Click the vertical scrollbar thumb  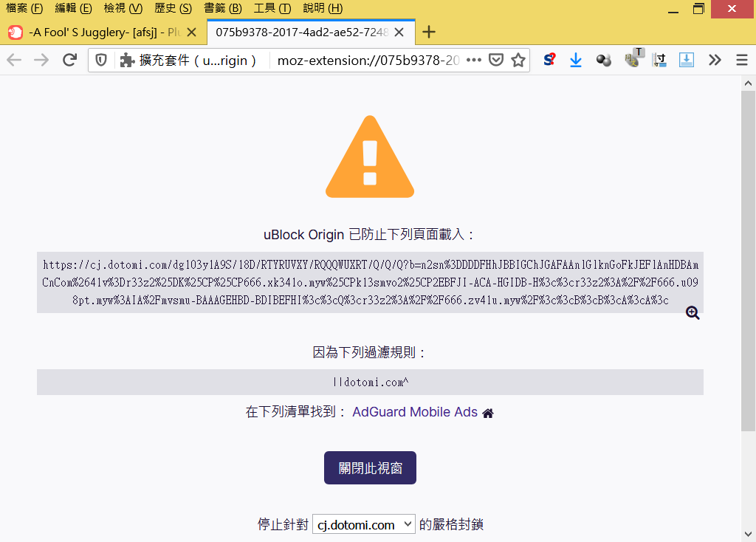(748, 261)
